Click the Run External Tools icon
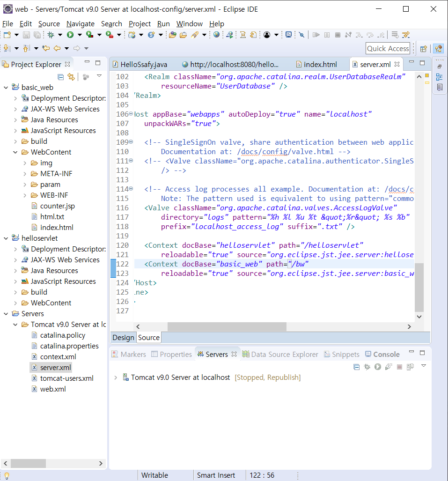Viewport: 448px width, 481px height. [109, 35]
